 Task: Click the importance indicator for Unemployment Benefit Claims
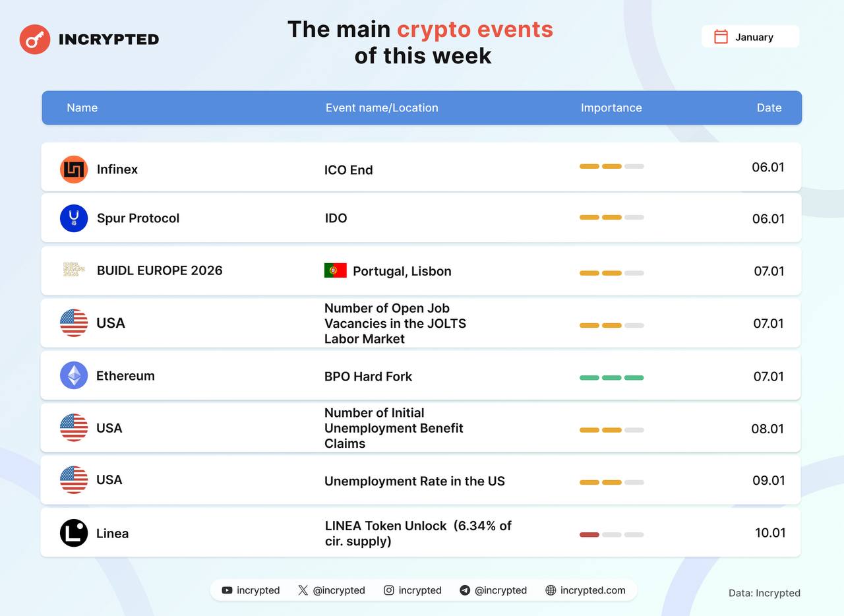[612, 430]
